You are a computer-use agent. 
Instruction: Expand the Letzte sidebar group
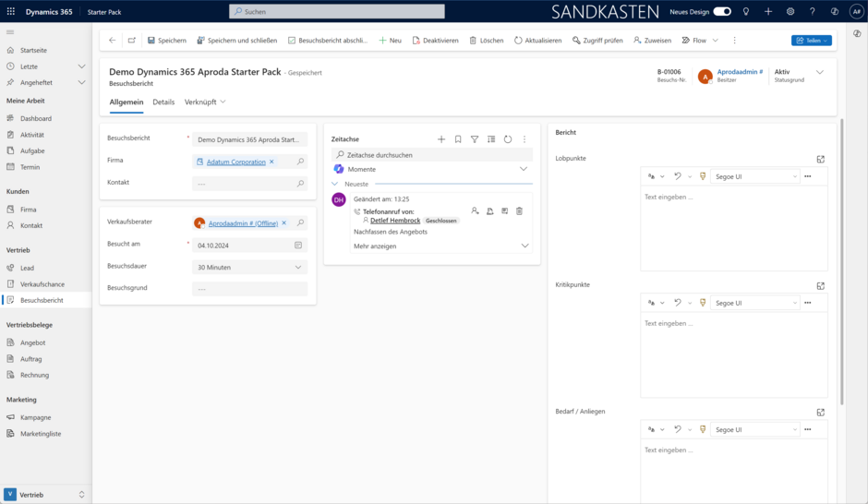click(81, 66)
